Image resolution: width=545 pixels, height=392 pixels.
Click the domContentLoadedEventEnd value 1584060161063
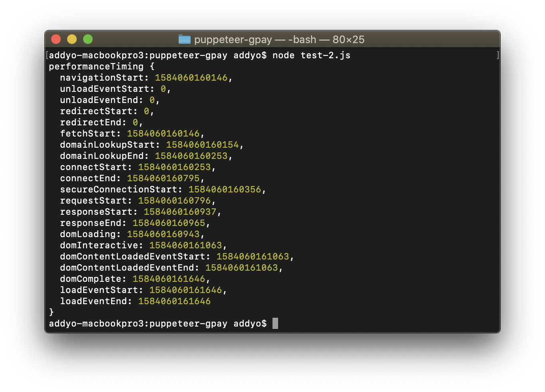[x=241, y=268]
